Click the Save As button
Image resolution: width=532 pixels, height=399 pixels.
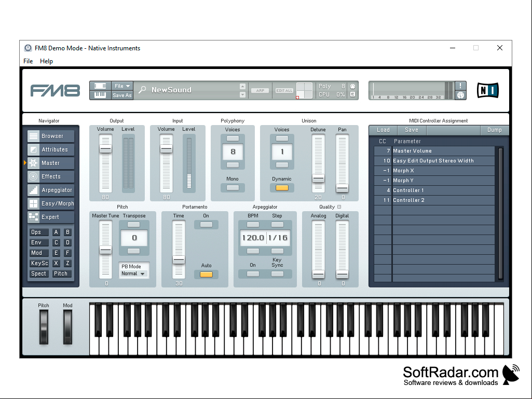coord(122,95)
